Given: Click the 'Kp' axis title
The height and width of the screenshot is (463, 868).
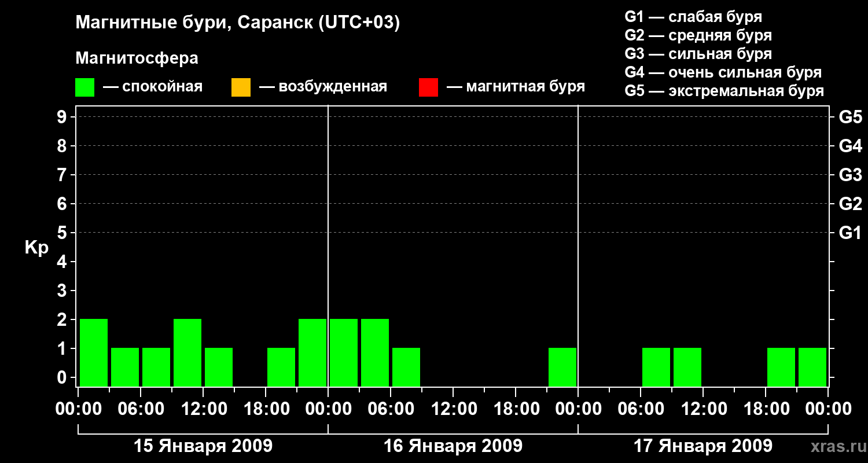Looking at the screenshot, I should click(x=36, y=248).
